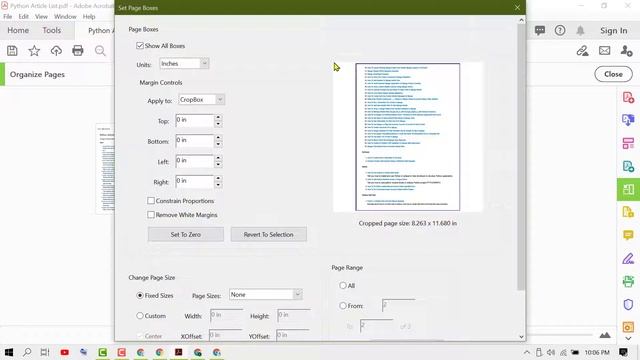The image size is (640, 360).
Task: Select the Fixed Sizes radio button
Action: tap(140, 296)
